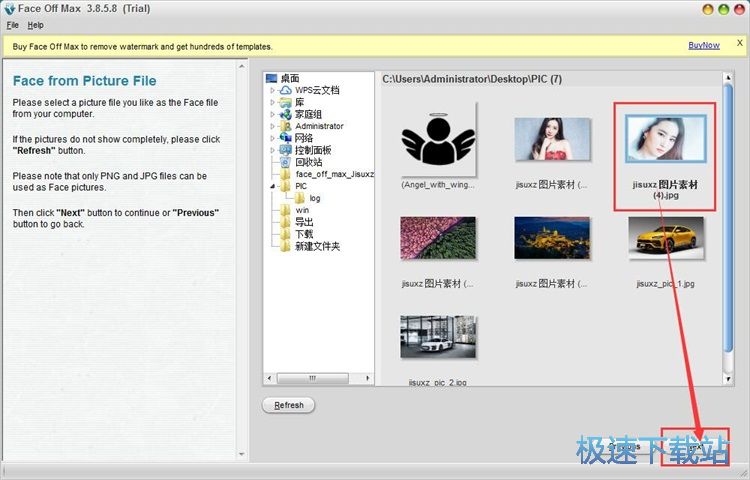The image size is (750, 480).
Task: Click the 控制面板 control panel icon
Action: [286, 150]
